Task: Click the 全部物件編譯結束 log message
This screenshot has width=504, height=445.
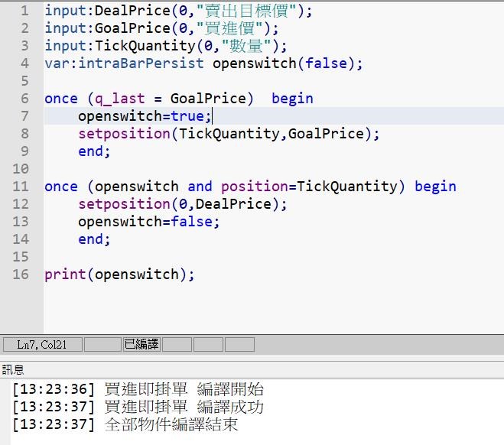Action: coord(171,424)
